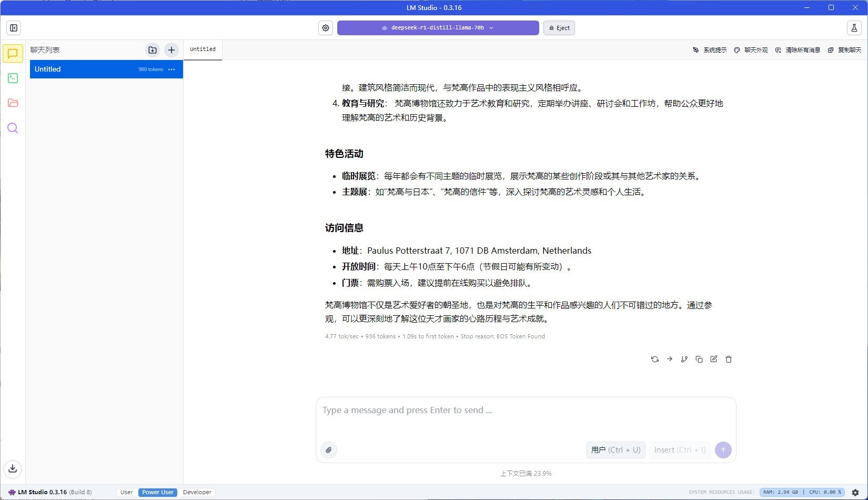Open the Downloads icon at bottom left
Screen dimensions: 868x500
point(13,468)
